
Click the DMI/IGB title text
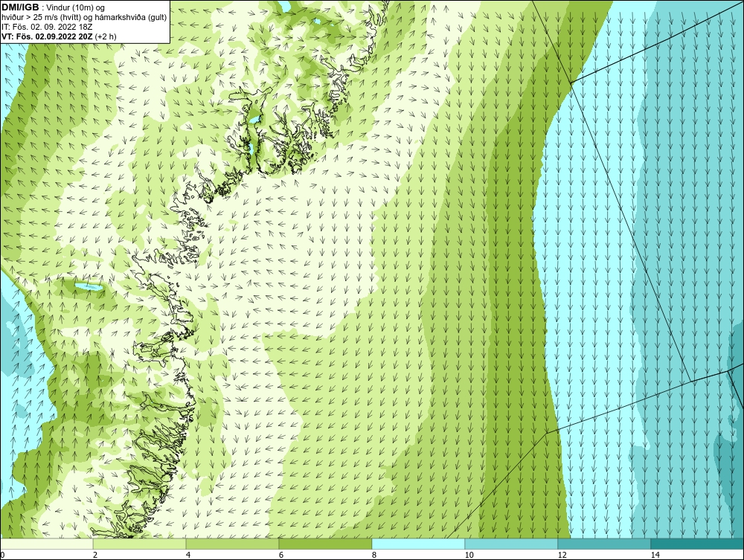pyautogui.click(x=20, y=7)
